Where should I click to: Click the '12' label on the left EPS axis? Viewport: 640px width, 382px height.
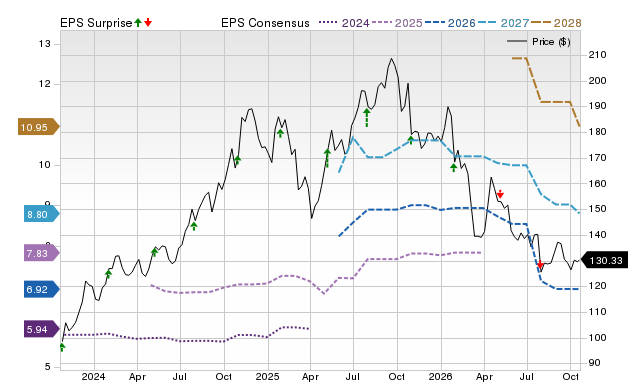coord(45,84)
